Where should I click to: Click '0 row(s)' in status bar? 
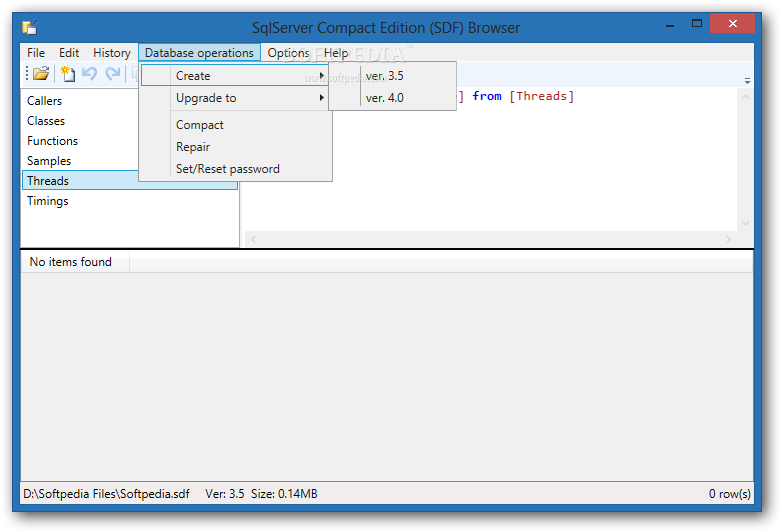[x=729, y=494]
